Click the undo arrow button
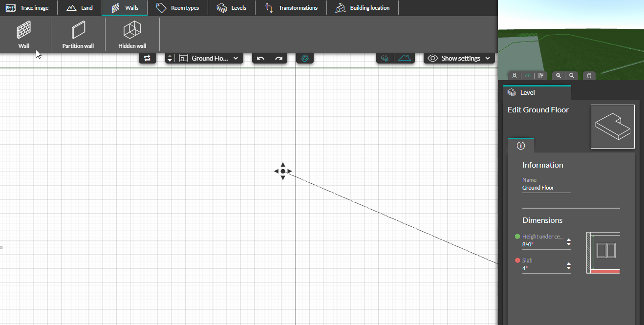 pos(261,58)
